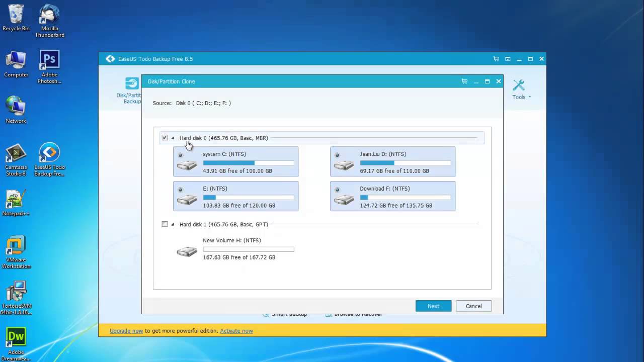The width and height of the screenshot is (644, 362).
Task: Open Tools menu in EaseUS main window
Action: point(521,89)
